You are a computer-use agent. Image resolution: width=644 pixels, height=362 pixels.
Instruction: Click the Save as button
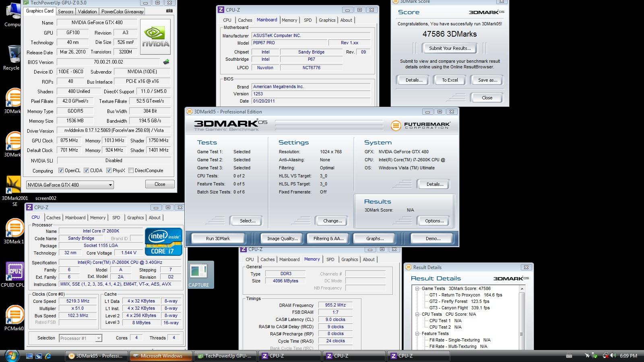(x=487, y=80)
